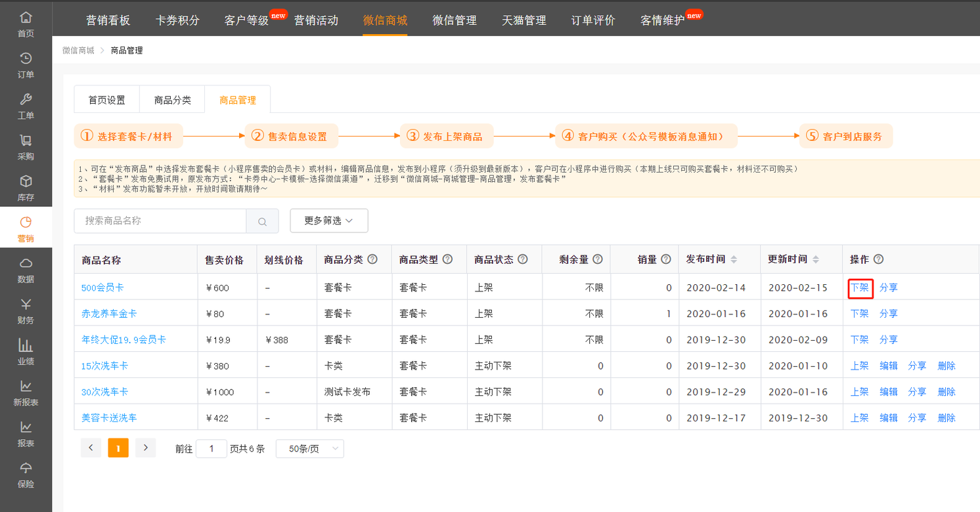Click 上架 for 美容卡送洗车
This screenshot has width=980, height=512.
point(860,417)
